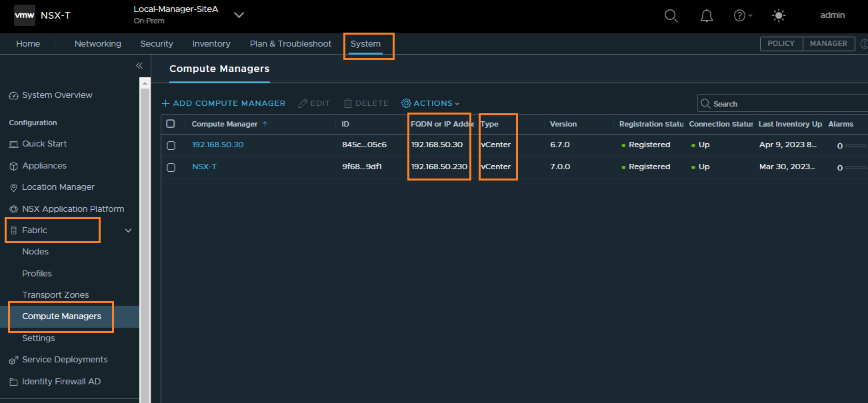The image size is (868, 403).
Task: Switch to the Inventory tab
Action: 211,44
